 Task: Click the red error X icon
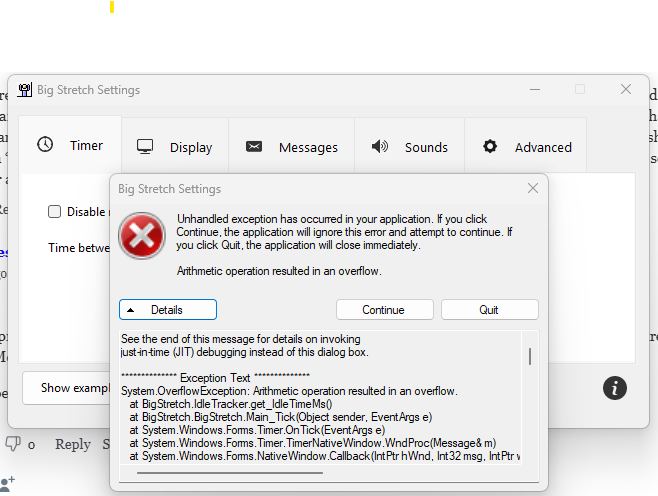[x=142, y=236]
